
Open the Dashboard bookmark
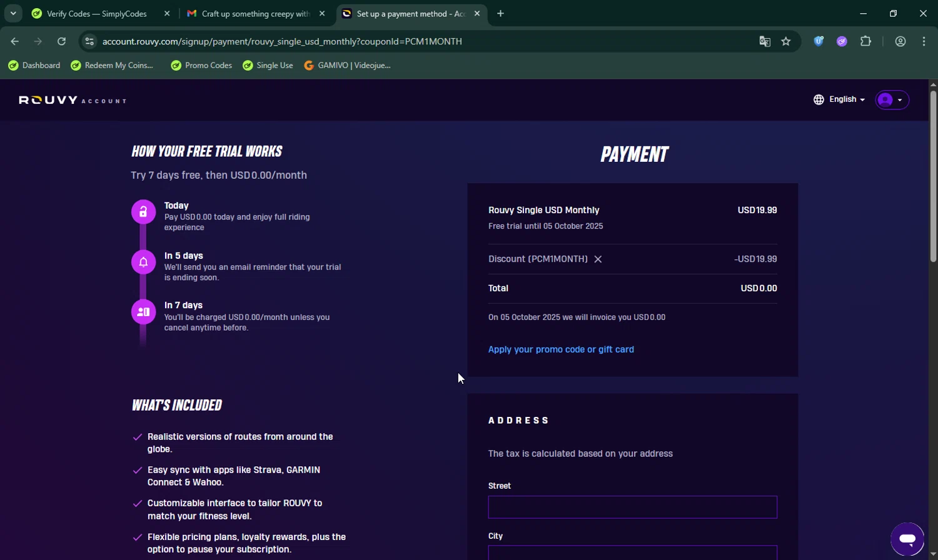(x=34, y=66)
